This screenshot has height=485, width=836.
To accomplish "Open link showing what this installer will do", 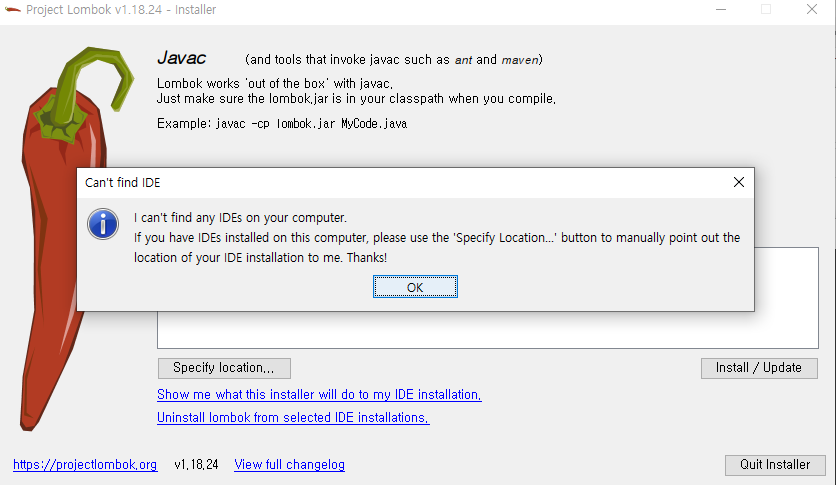I will click(x=319, y=394).
